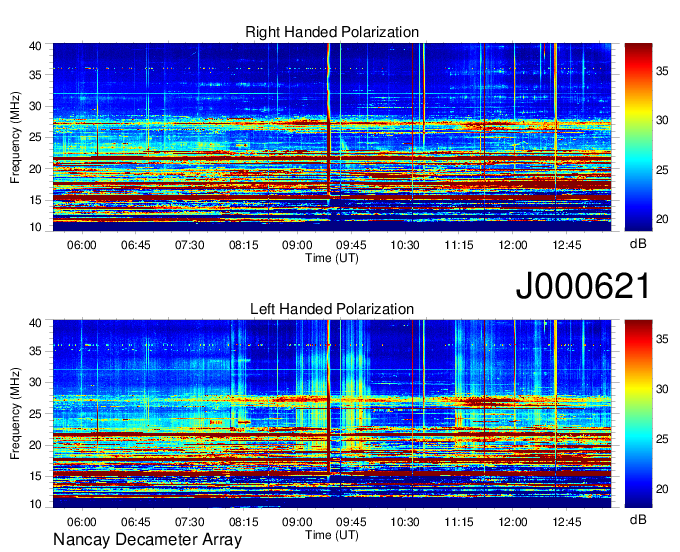The height and width of the screenshot is (552, 680).
Task: Click the 15 MHz tick of Right Handed plot
Action: 35,200
